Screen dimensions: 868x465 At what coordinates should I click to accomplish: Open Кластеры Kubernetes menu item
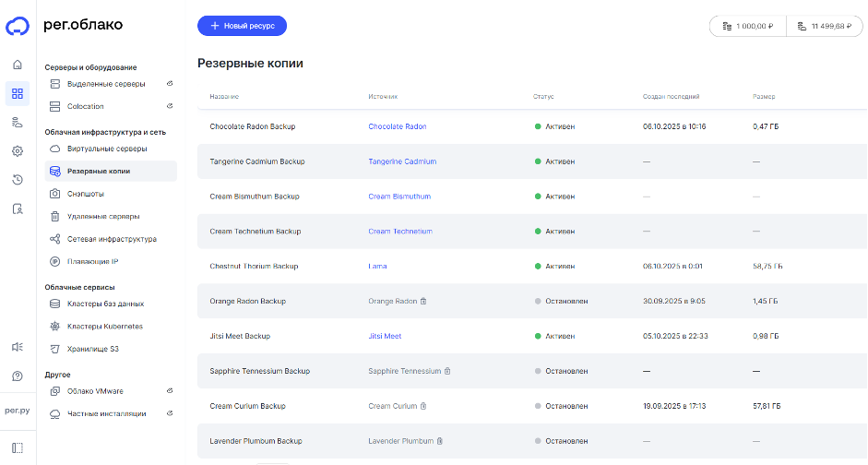[104, 327]
